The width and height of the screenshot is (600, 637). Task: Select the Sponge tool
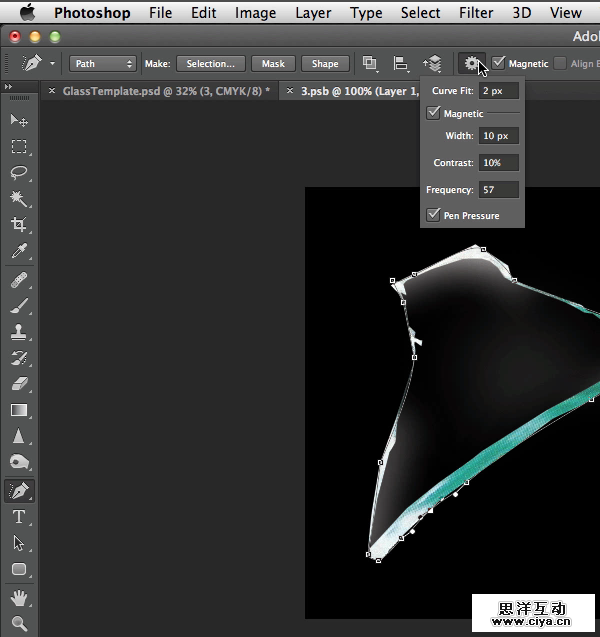click(x=19, y=462)
